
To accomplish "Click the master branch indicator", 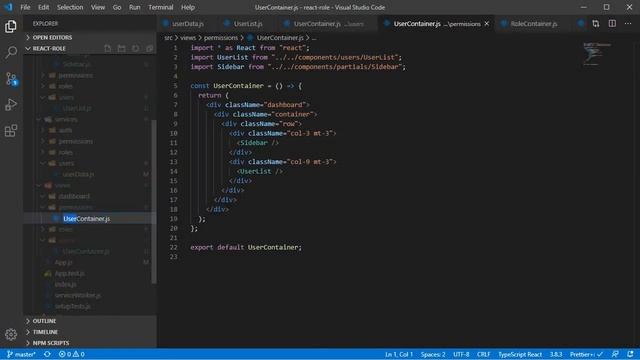I will 21,354.
